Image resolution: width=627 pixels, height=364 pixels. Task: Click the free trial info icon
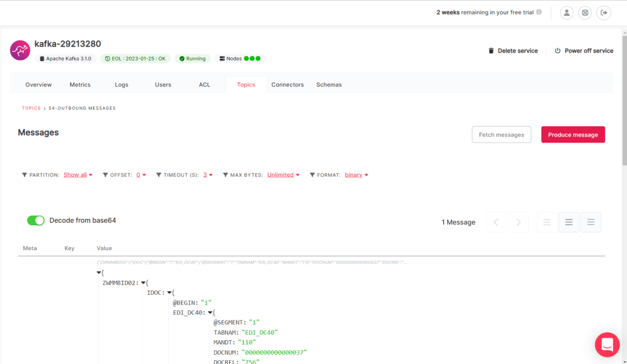click(x=539, y=12)
